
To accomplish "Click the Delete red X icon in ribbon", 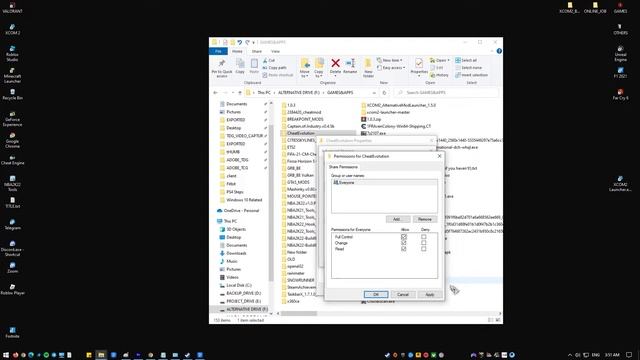I will pos(335,63).
